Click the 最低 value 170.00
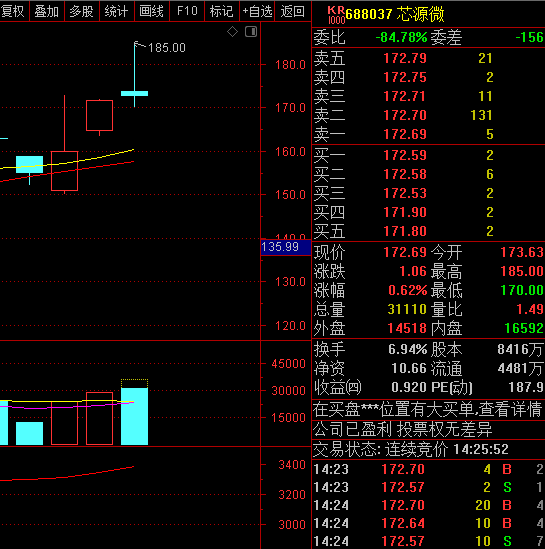 pos(522,290)
